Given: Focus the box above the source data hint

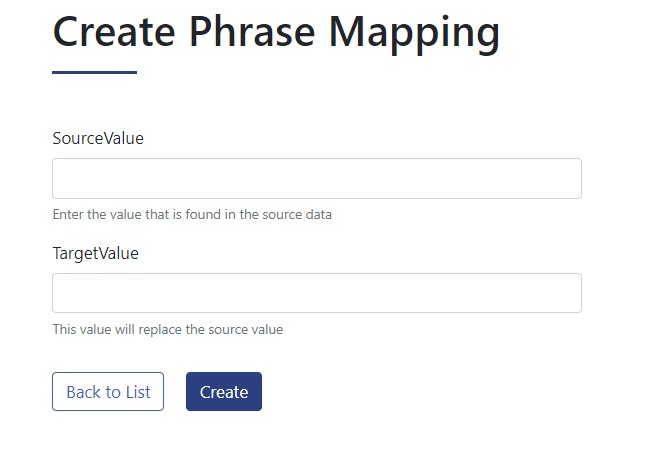Looking at the screenshot, I should pos(316,178).
